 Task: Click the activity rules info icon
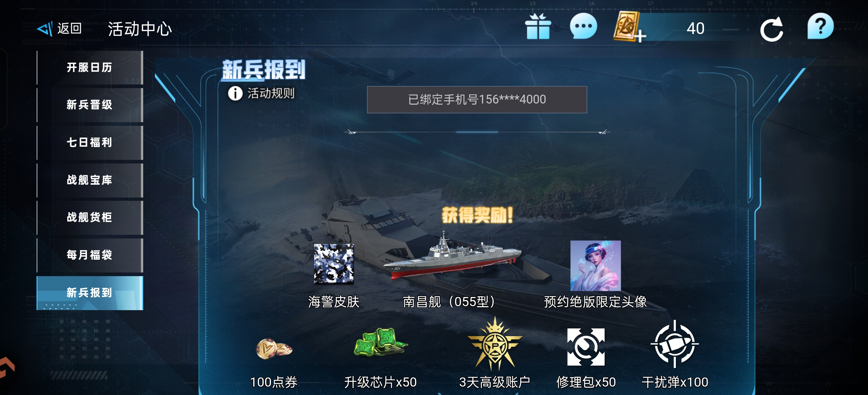click(235, 94)
